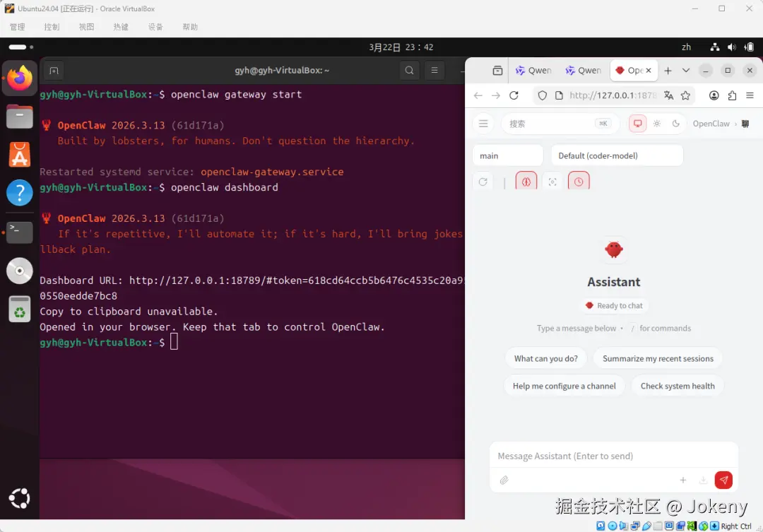Add a new terminal tab
Image resolution: width=763 pixels, height=532 pixels.
tap(54, 71)
